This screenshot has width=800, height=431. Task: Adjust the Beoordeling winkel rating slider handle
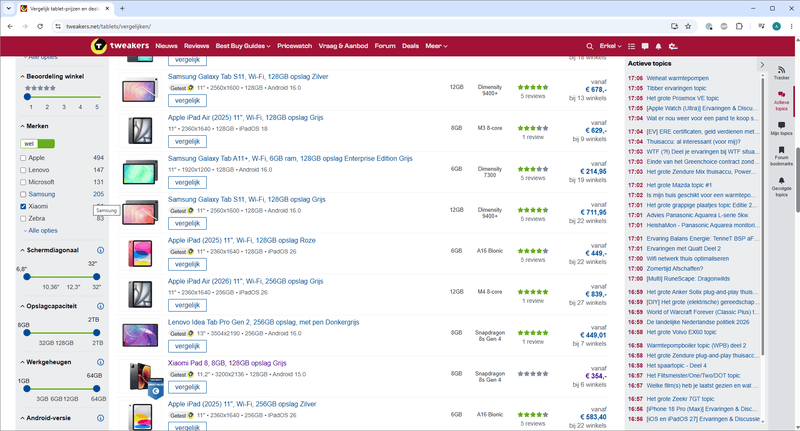click(x=28, y=96)
